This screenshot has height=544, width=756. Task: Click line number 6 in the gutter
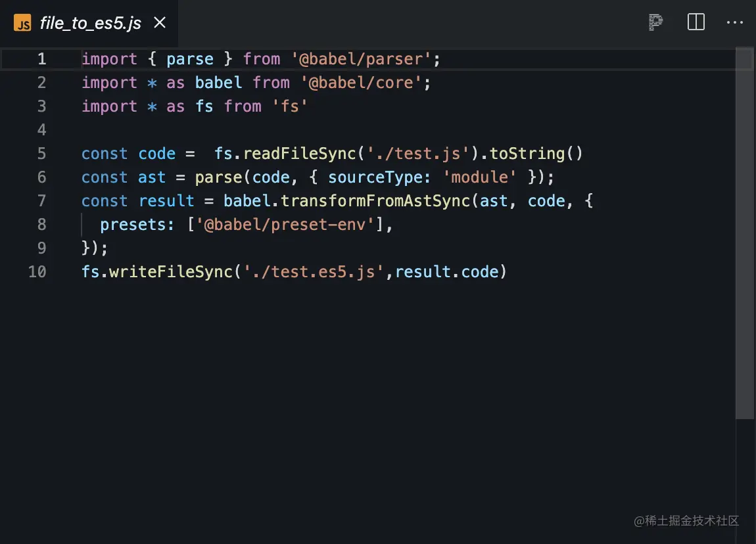(42, 177)
